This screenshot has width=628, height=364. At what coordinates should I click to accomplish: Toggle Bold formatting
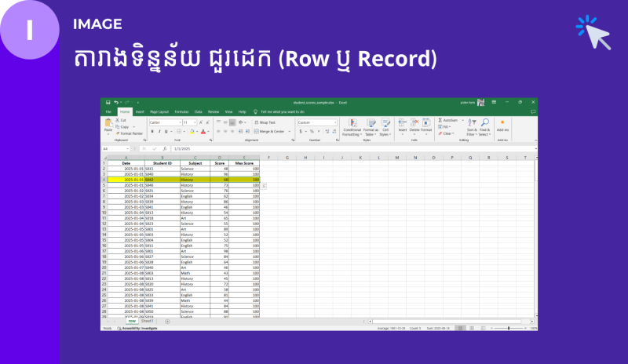(x=152, y=132)
